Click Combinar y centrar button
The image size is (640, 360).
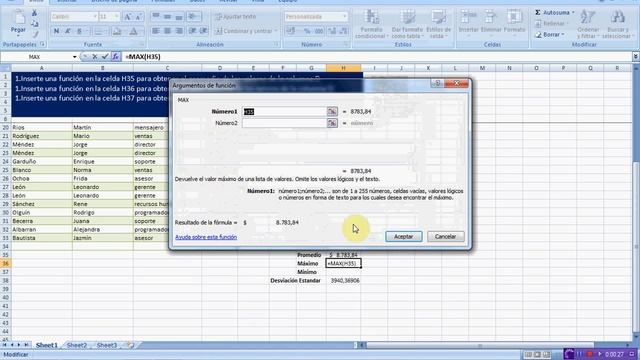[245, 31]
